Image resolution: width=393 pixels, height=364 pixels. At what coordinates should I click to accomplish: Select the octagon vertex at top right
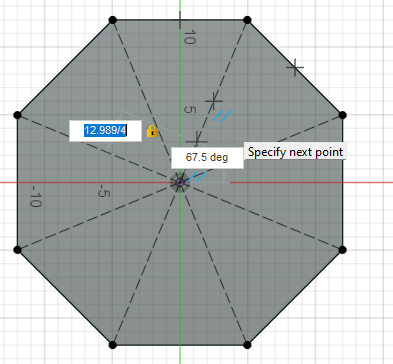247,20
